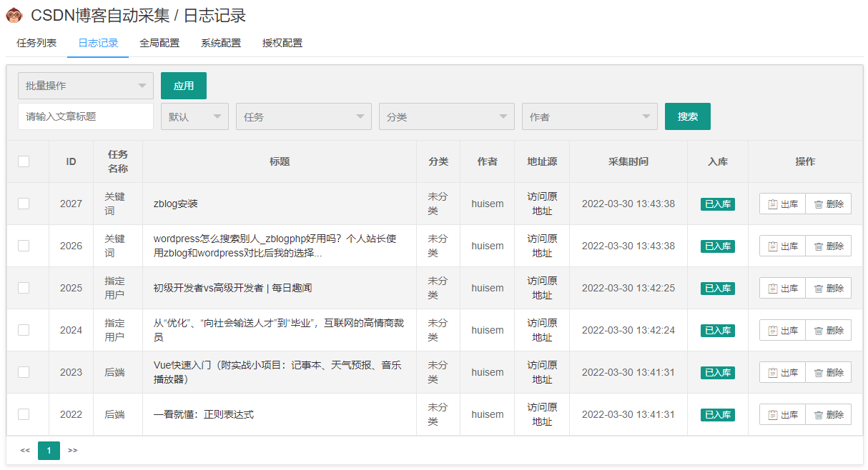
Task: Click the ID column header
Action: [x=71, y=161]
